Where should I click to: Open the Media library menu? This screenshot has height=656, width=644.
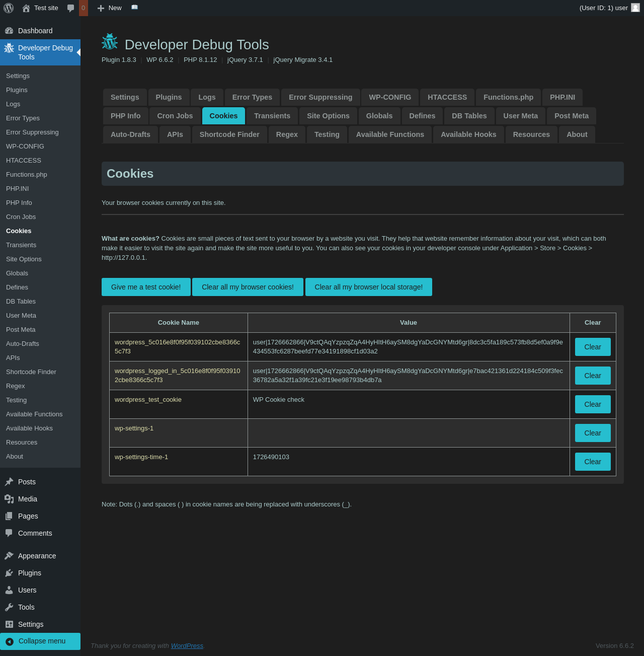(28, 499)
